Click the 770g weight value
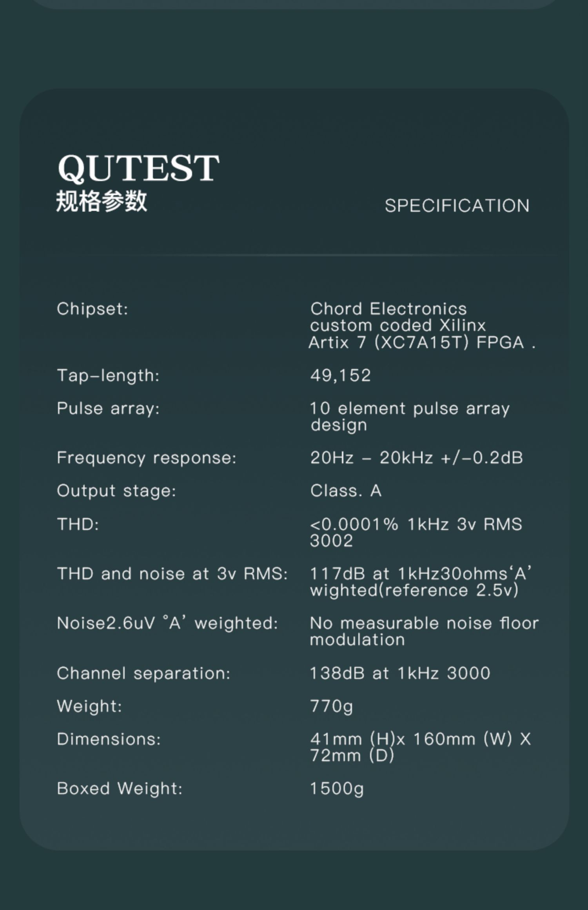The width and height of the screenshot is (588, 910). pos(332,706)
